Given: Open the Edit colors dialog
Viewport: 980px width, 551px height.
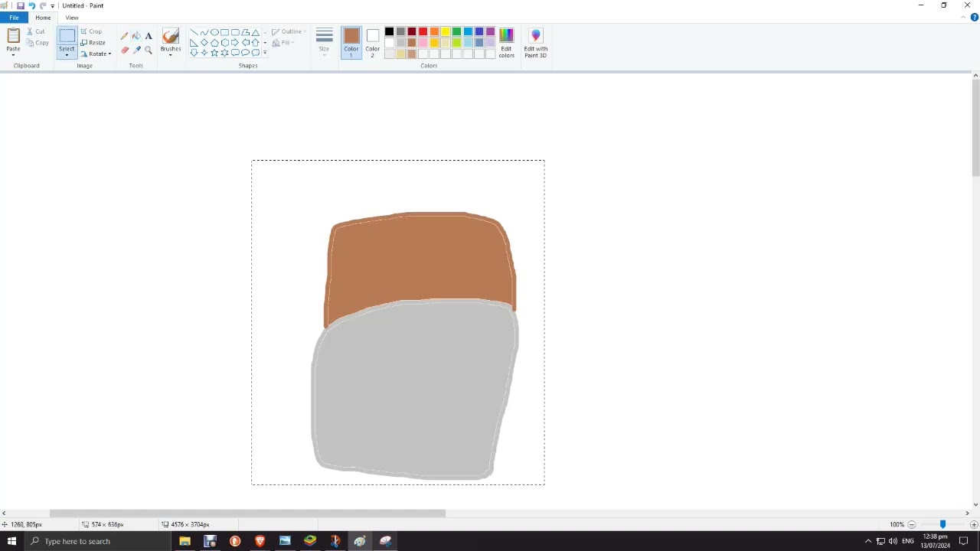Looking at the screenshot, I should pyautogui.click(x=506, y=43).
